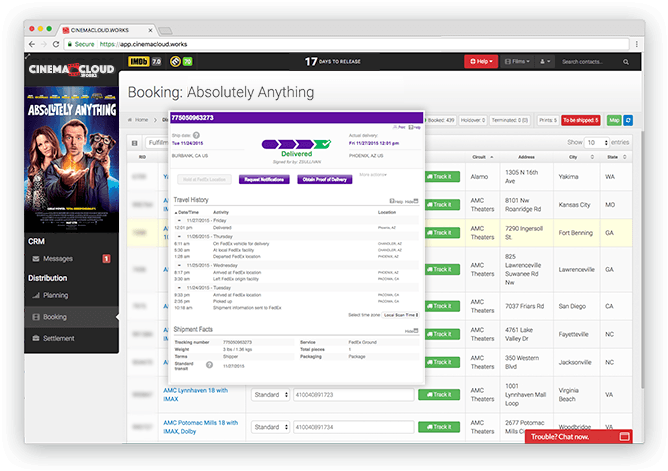Collapse the 11/27/2015 Friday travel history group
This screenshot has height=471, width=668.
[x=178, y=219]
